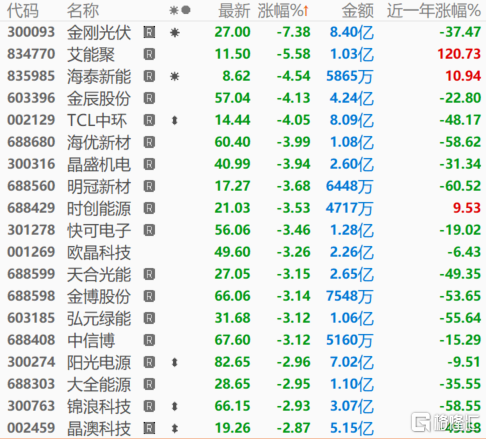
Task: Click the R badge next to 晶澳科技
Action: pyautogui.click(x=149, y=428)
